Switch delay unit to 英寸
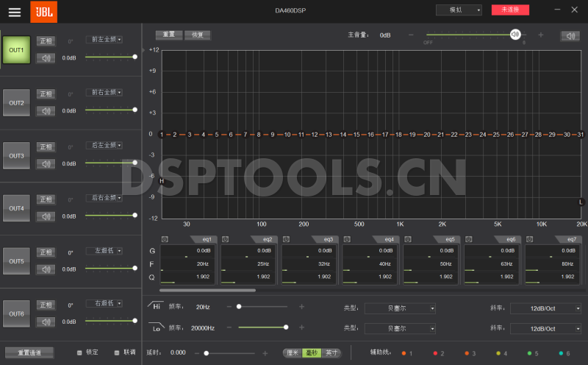Image resolution: width=588 pixels, height=365 pixels. point(331,353)
